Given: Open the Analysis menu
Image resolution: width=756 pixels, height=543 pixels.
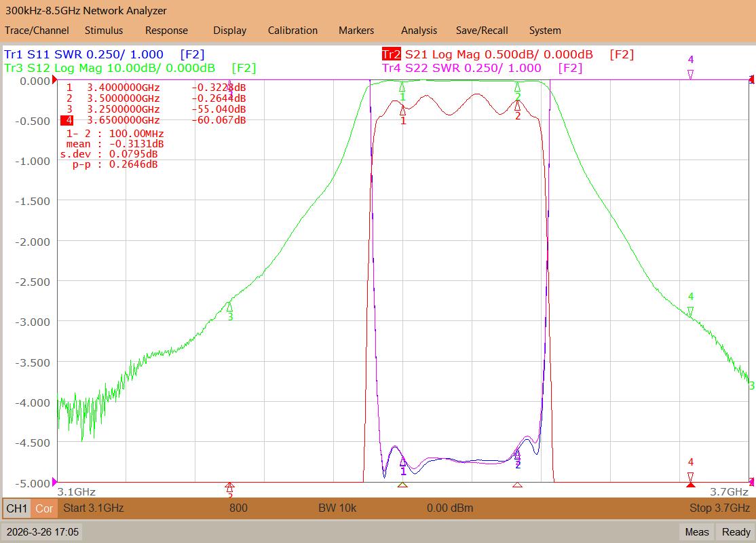Looking at the screenshot, I should (419, 31).
